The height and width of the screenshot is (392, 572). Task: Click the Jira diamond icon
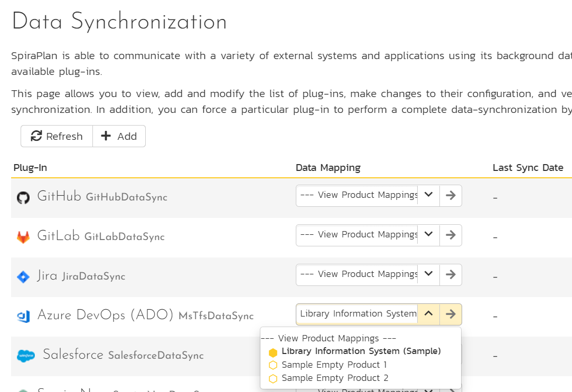(x=23, y=276)
